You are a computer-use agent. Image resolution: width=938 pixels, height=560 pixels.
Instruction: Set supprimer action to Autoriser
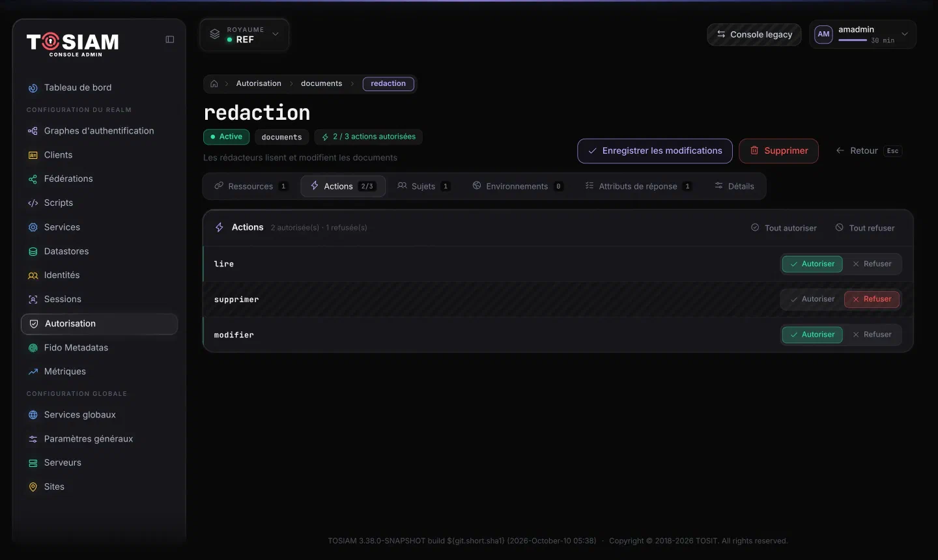pos(812,299)
